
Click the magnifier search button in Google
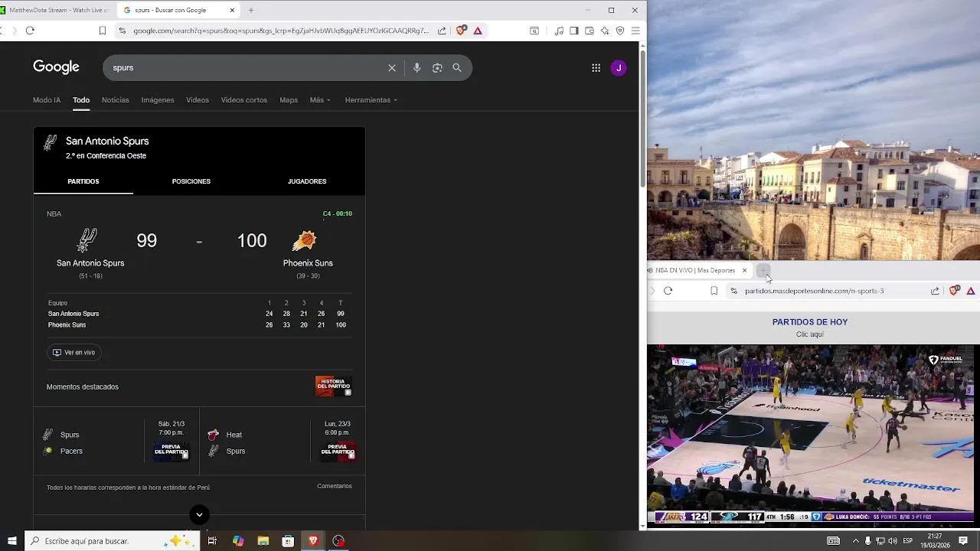457,68
